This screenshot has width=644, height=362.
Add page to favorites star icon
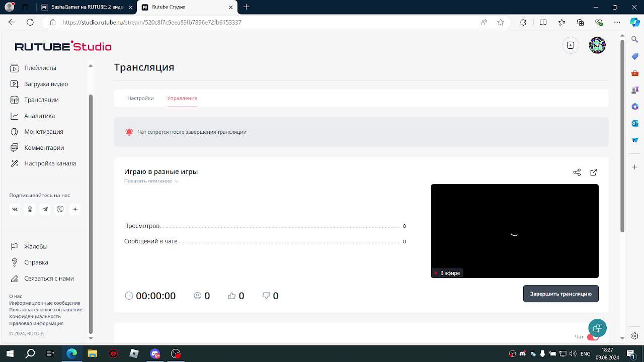point(501,22)
